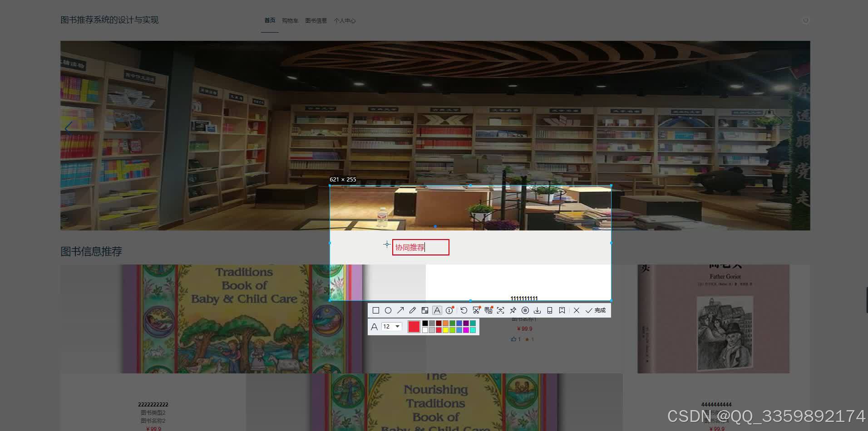Choose the teal color swatch
868x431 pixels.
(473, 323)
